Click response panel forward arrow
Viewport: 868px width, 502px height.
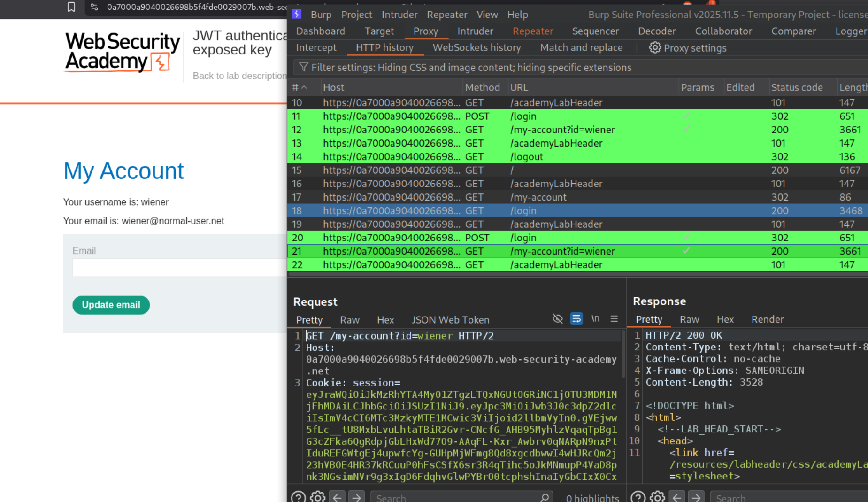click(x=696, y=497)
